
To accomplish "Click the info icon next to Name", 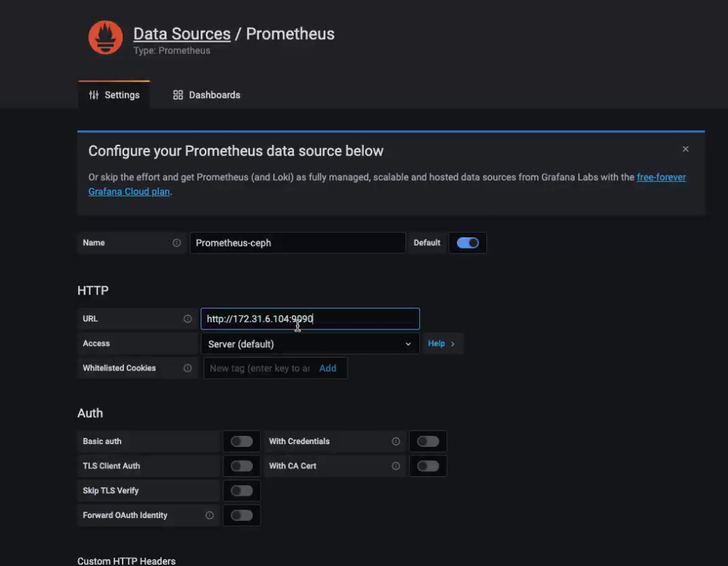I will tap(176, 243).
